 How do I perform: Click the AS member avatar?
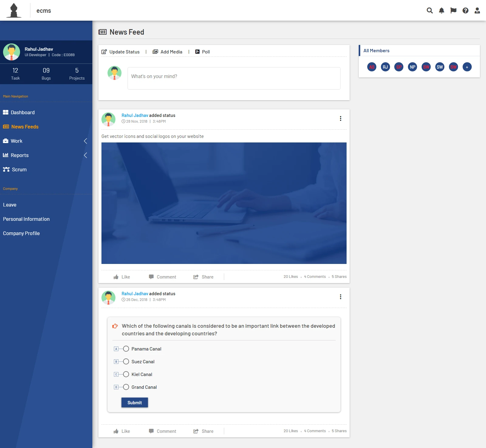pos(372,67)
